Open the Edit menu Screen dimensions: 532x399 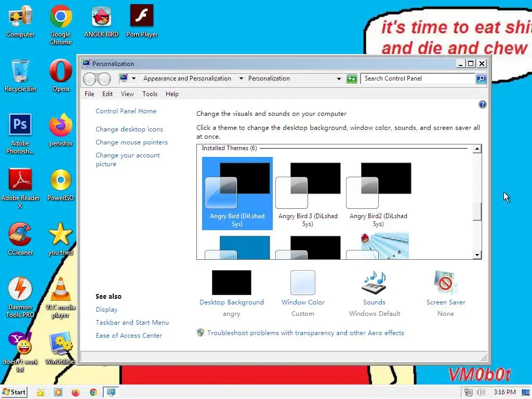(x=107, y=94)
